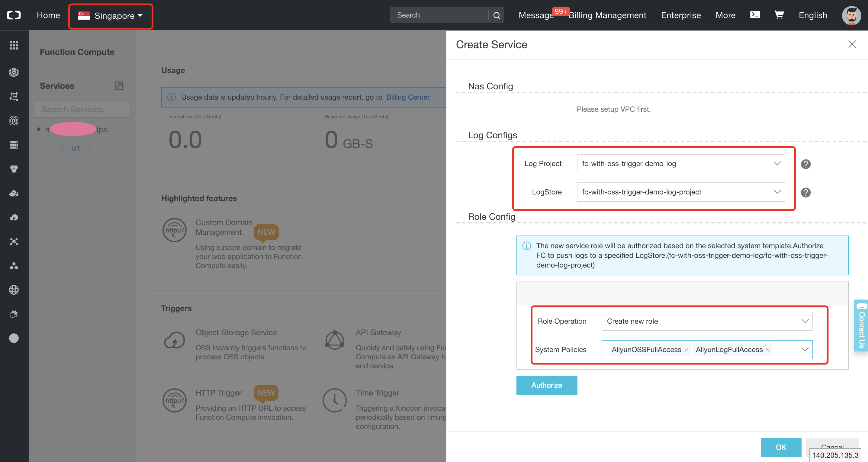Open the Role Operation dropdown

click(x=707, y=321)
